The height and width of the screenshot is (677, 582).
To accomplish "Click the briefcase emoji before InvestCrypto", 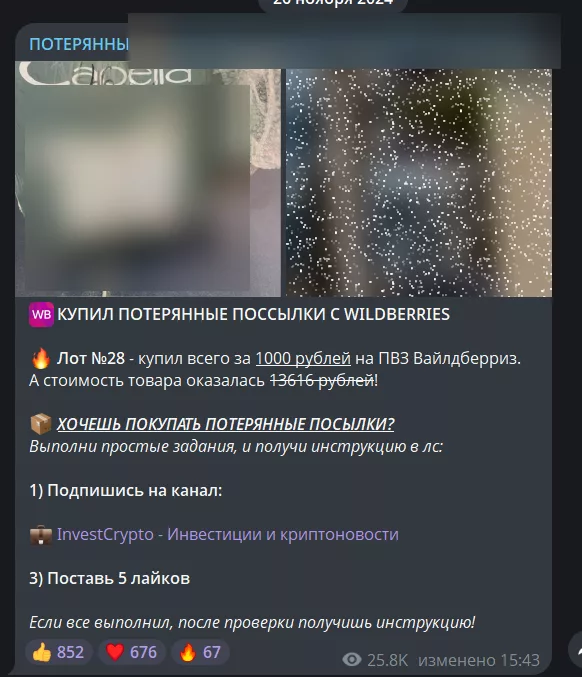I will (x=41, y=535).
